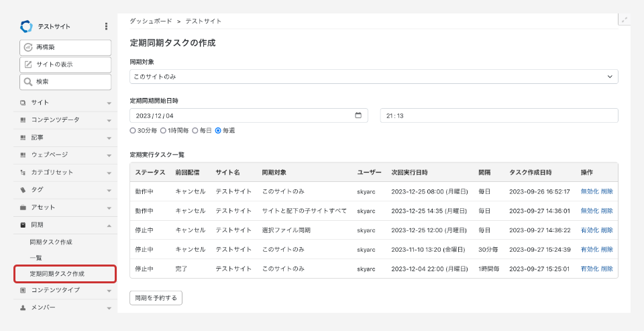Select the 30分毎 radio button

133,131
